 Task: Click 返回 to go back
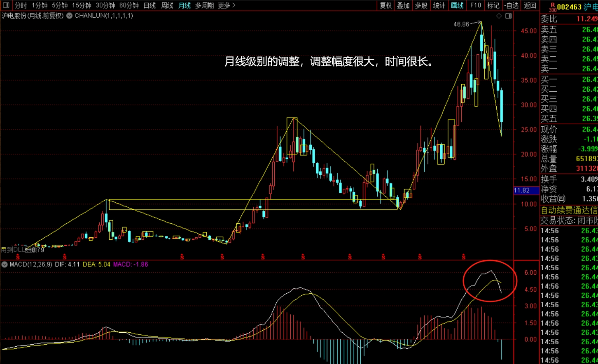point(530,5)
